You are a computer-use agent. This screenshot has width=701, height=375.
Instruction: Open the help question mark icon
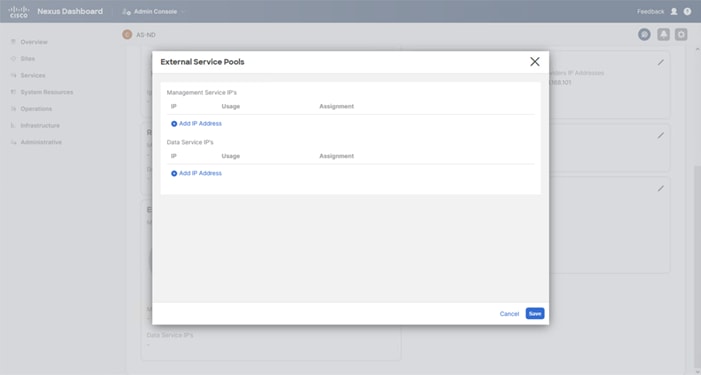687,12
